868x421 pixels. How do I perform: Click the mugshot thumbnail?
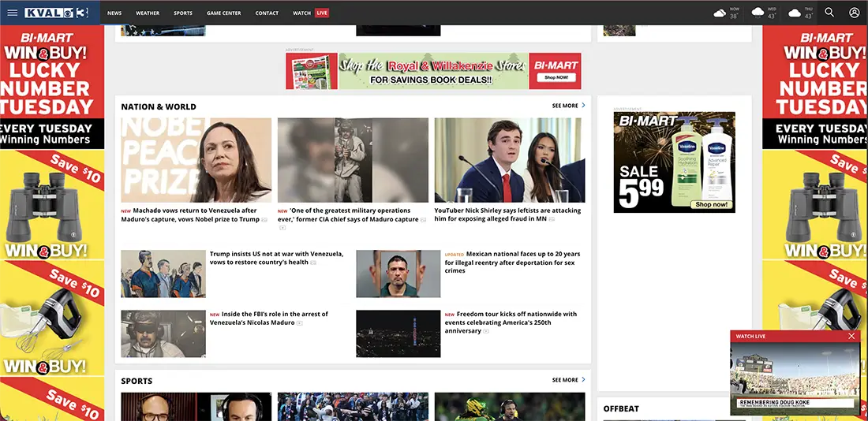(398, 274)
